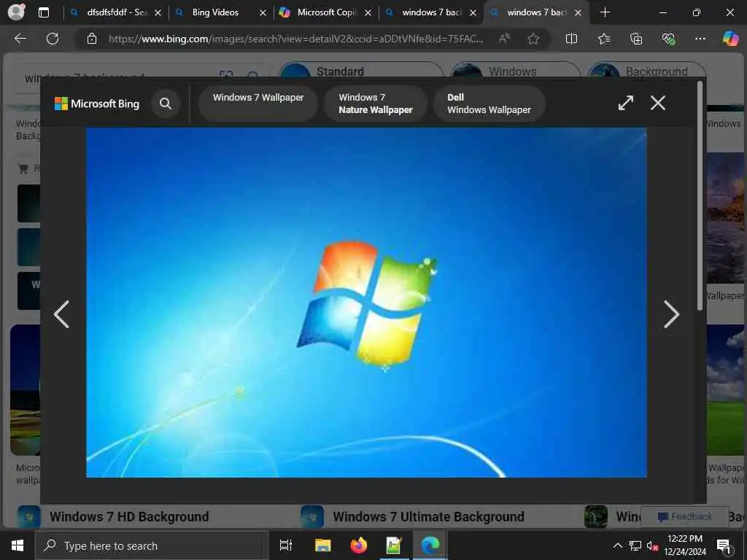The height and width of the screenshot is (560, 747).
Task: Select the Windows filter chip behind viewer
Action: pos(516,71)
